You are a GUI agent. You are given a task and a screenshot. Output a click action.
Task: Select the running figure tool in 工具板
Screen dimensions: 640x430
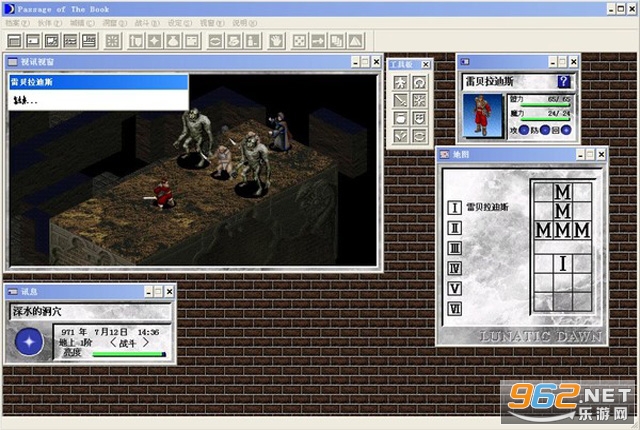[400, 82]
